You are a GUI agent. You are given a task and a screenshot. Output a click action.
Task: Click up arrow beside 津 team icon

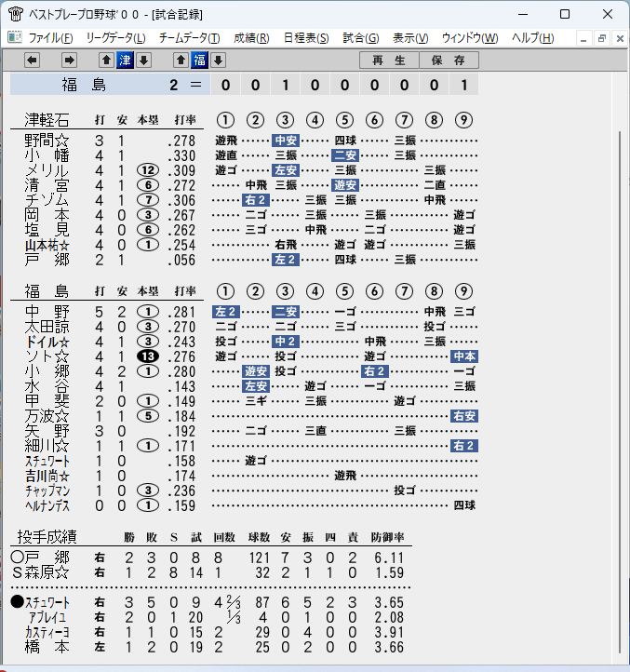coord(106,60)
